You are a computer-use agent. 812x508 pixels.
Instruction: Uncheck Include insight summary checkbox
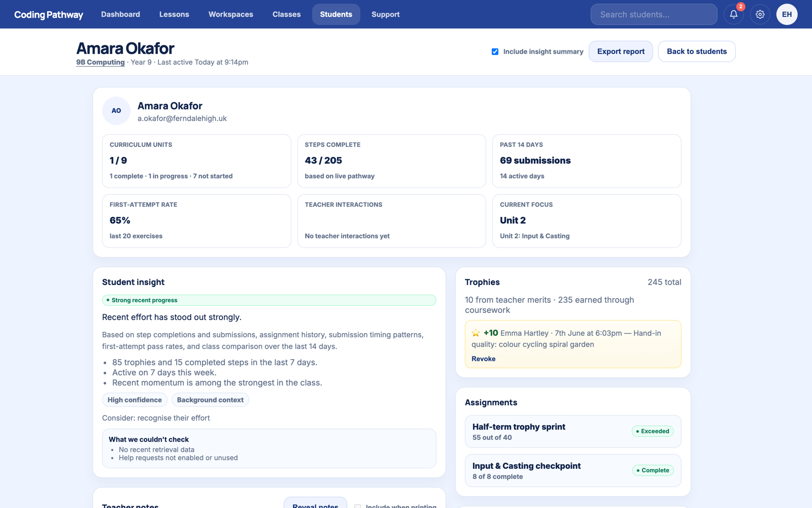[495, 51]
